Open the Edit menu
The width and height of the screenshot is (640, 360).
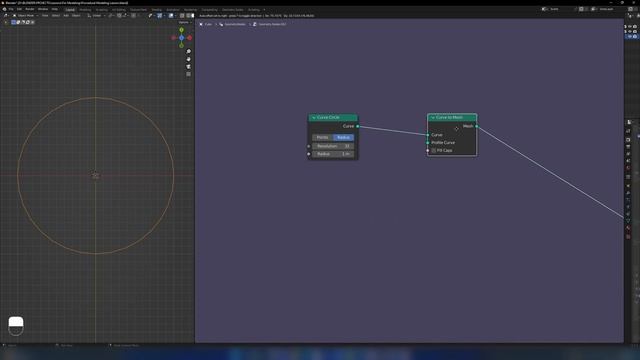pyautogui.click(x=19, y=9)
